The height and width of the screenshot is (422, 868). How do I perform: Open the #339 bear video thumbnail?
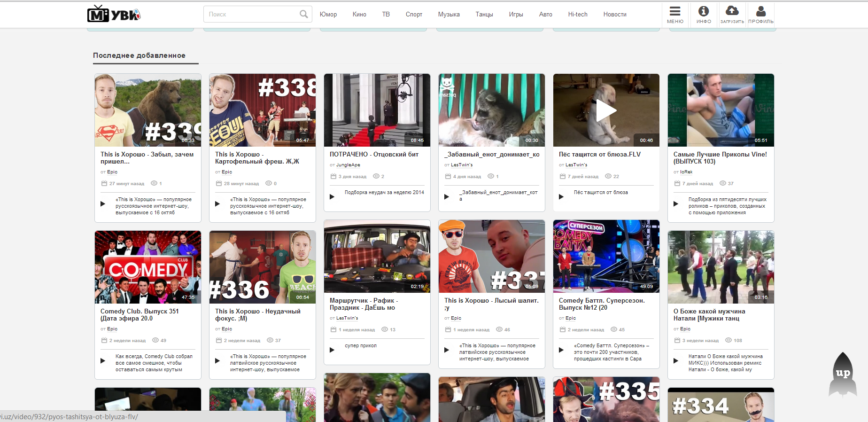148,110
